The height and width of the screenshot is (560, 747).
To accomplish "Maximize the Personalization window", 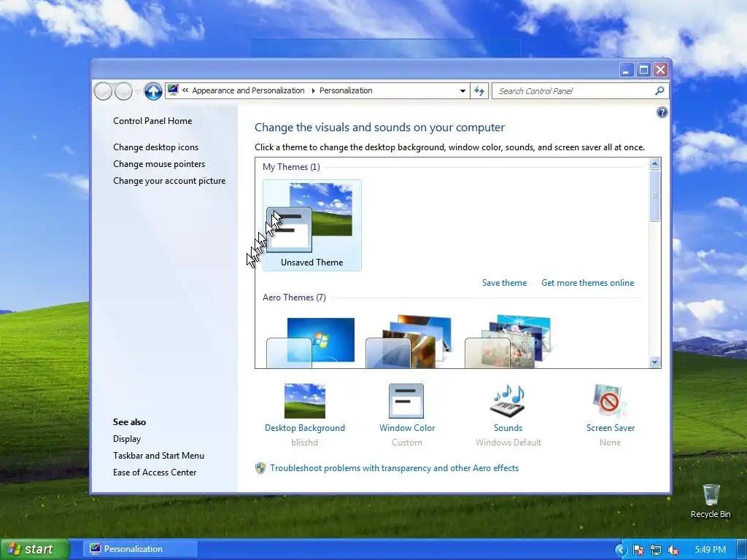I will tap(643, 70).
